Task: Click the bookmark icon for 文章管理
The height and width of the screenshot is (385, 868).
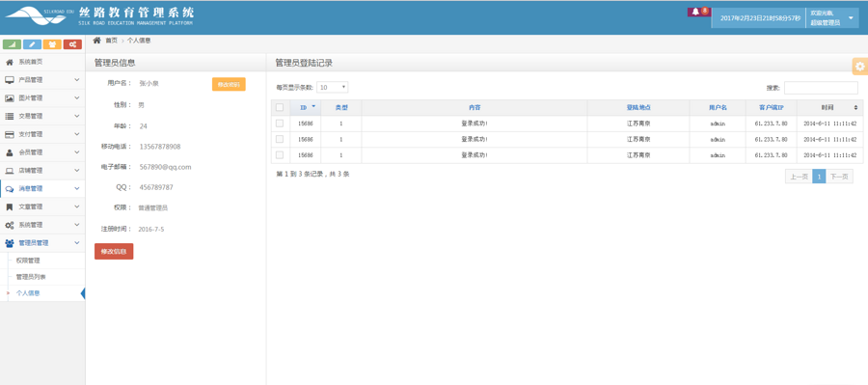Action: (x=10, y=206)
